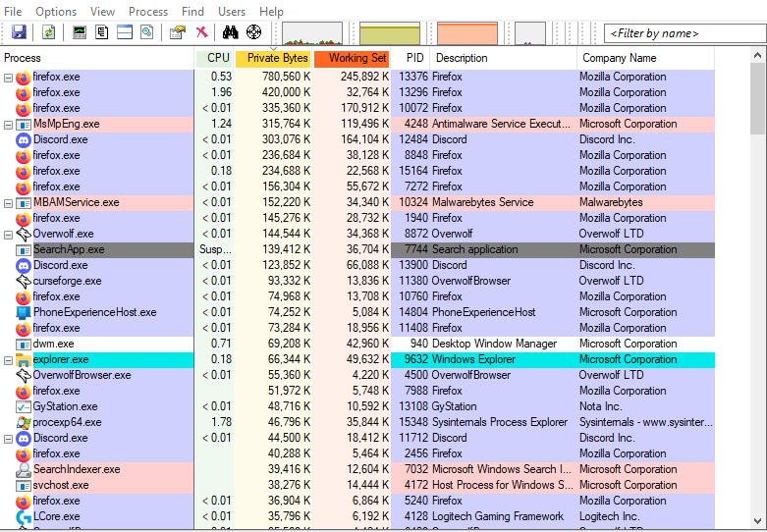
Task: Sort by the Description column header
Action: click(x=504, y=58)
